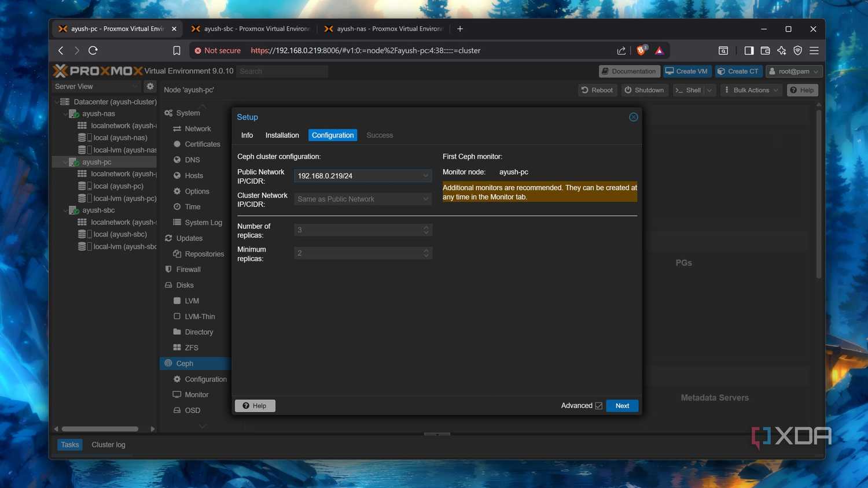Close the Ceph Setup dialog
This screenshot has width=868, height=488.
point(634,117)
